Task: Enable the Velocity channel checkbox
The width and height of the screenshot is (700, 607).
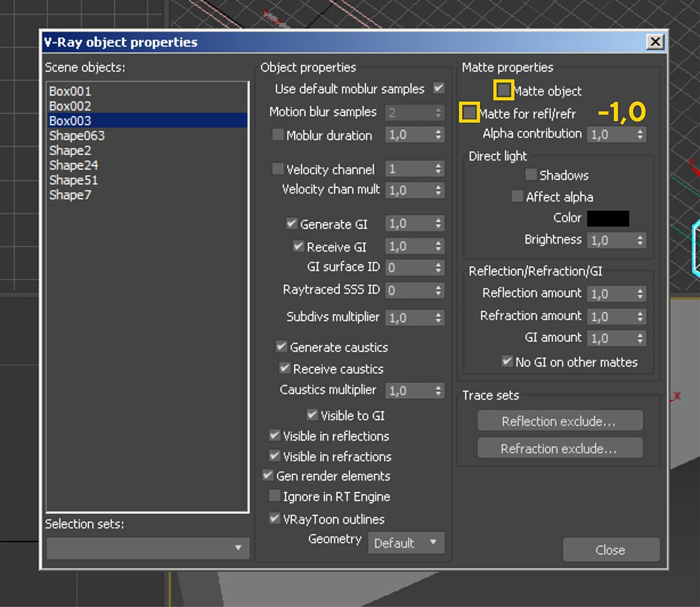Action: point(278,169)
